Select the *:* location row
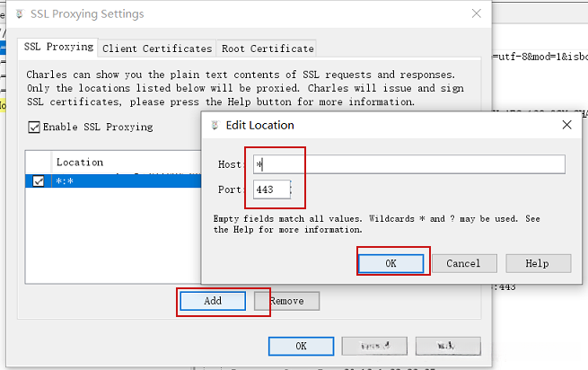The height and width of the screenshot is (370, 588). (x=117, y=181)
